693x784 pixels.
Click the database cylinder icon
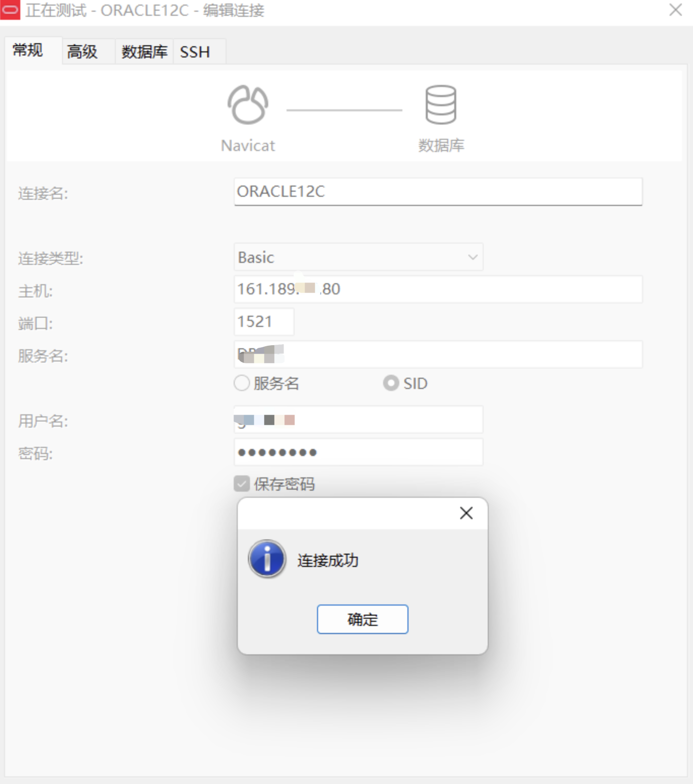440,105
